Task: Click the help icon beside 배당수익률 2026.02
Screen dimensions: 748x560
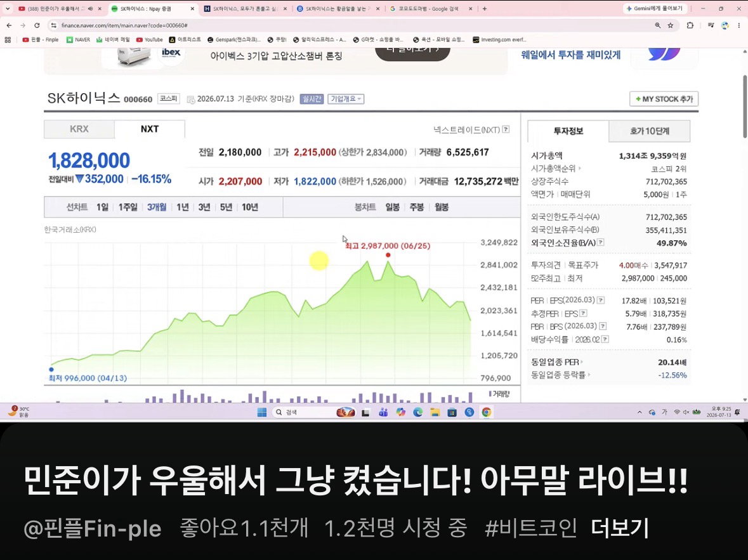Action: (x=605, y=339)
